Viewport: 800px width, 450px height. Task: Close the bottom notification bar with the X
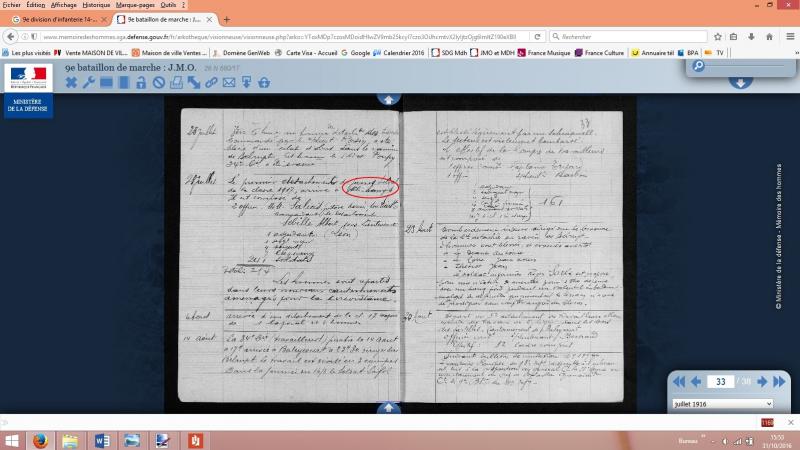click(x=790, y=422)
